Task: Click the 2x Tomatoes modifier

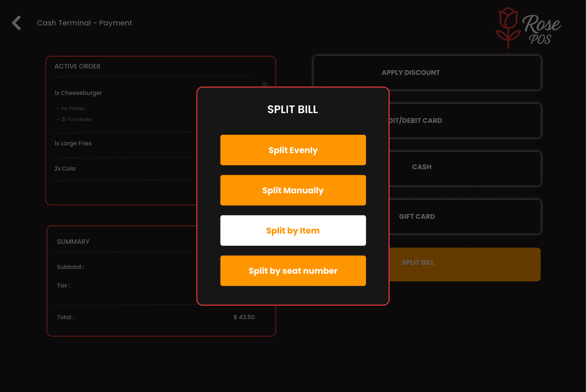Action: 76,120
